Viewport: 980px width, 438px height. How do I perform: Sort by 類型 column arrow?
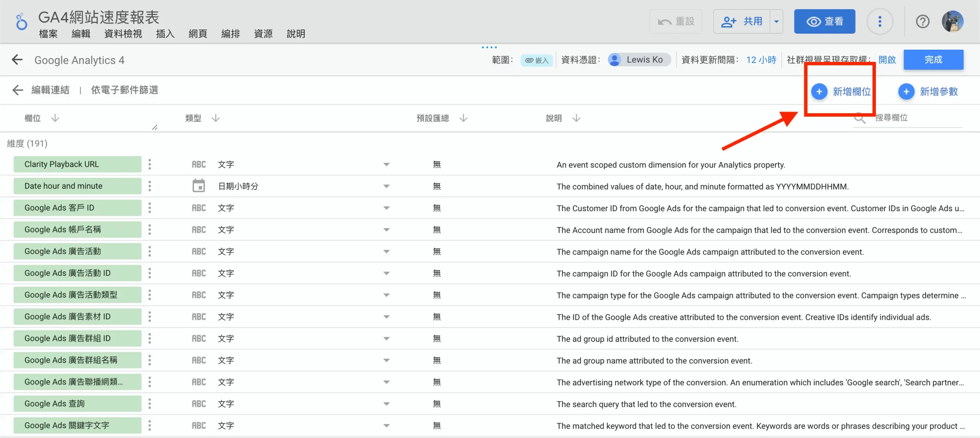(x=216, y=118)
